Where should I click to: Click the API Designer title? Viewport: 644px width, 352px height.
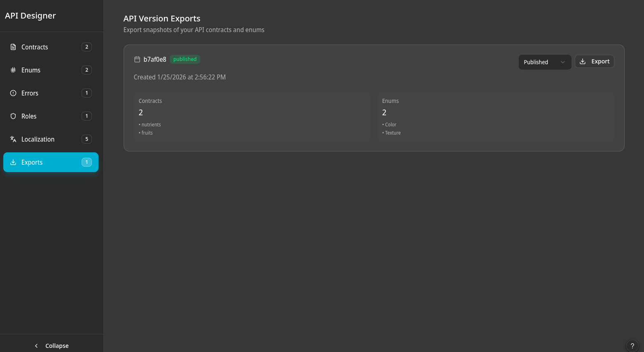(30, 16)
